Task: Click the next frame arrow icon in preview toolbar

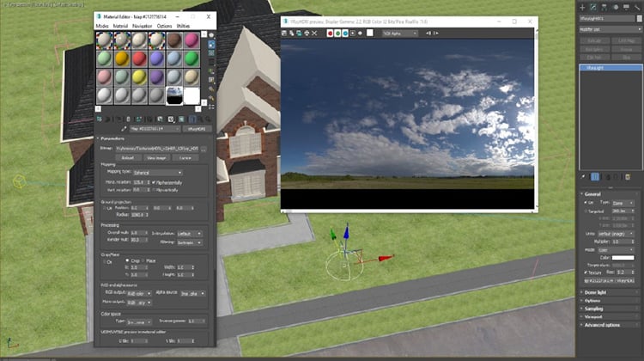Action: click(x=436, y=33)
